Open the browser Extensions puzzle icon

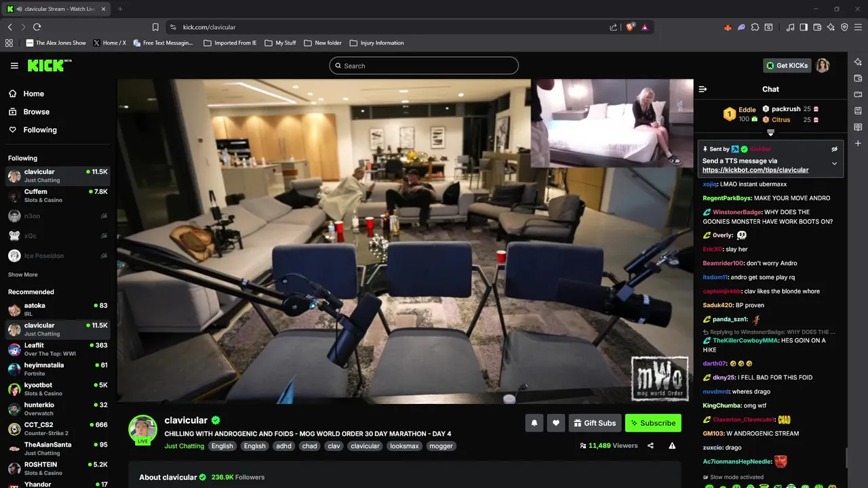pyautogui.click(x=755, y=27)
